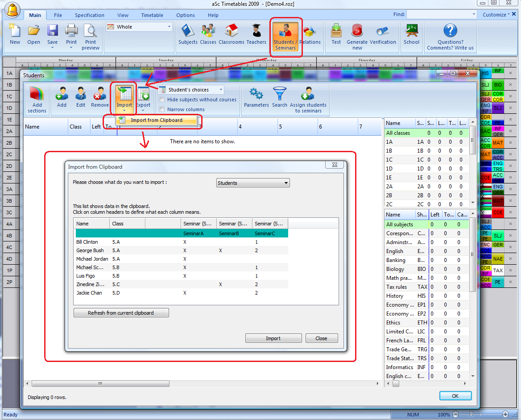
Task: Switch to the Specification tab
Action: (90, 15)
